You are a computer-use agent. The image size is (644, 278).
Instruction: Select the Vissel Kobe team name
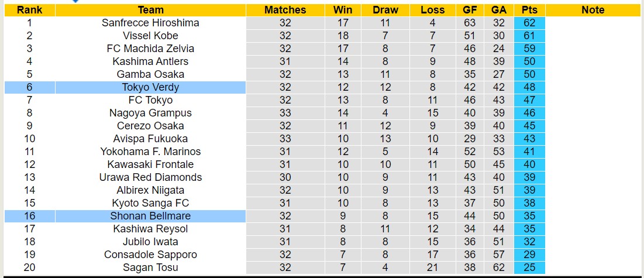pyautogui.click(x=150, y=36)
